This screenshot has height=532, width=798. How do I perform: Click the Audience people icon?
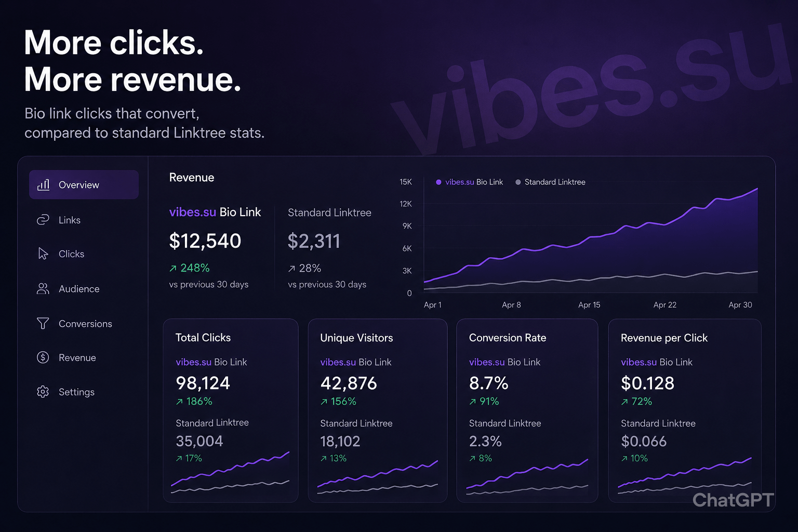[43, 289]
